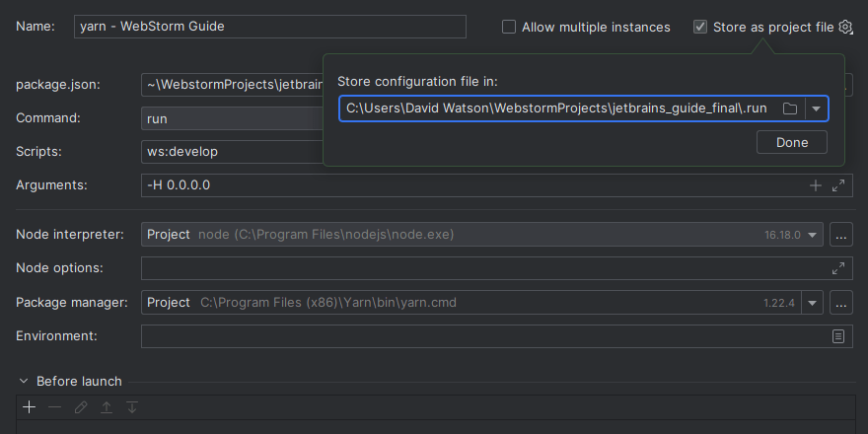Open Node interpreter dropdown arrow
868x434 pixels.
coord(812,235)
